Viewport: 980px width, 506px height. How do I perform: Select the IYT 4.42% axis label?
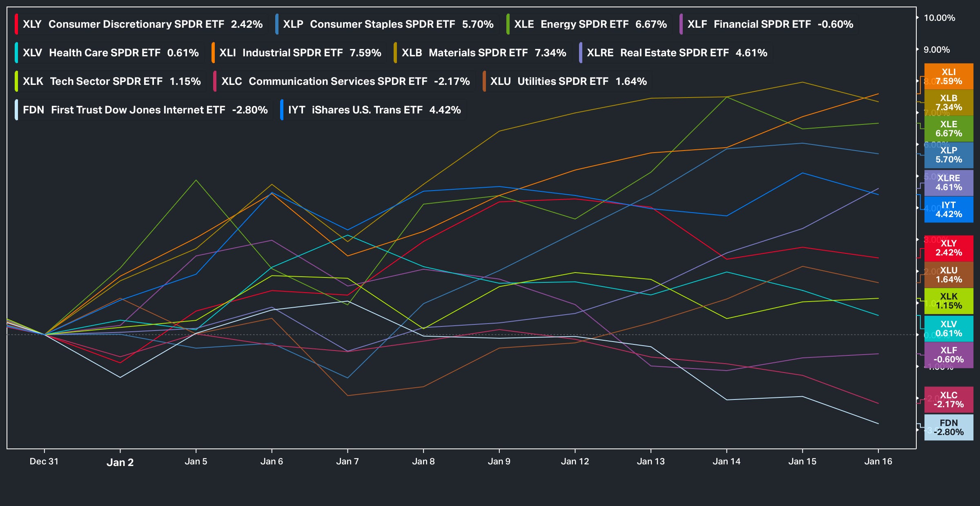[948, 209]
